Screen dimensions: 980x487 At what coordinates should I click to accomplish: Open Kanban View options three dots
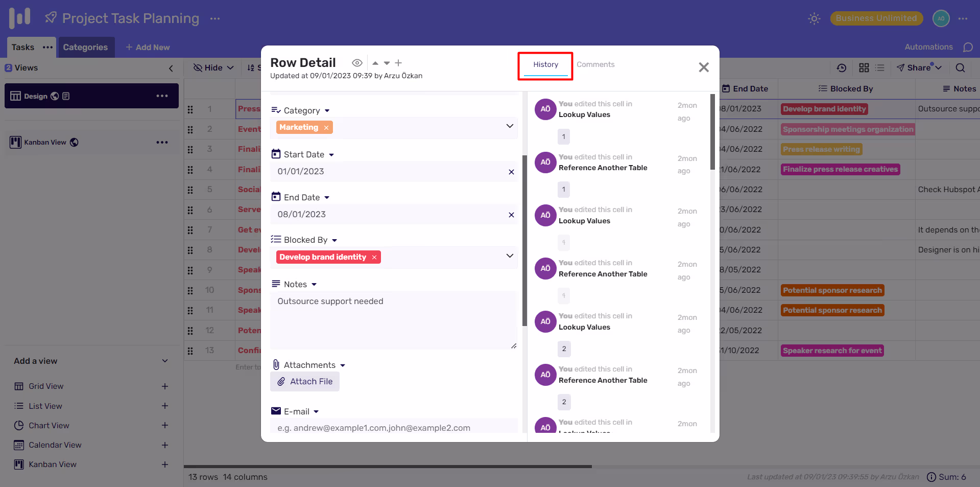click(x=162, y=142)
